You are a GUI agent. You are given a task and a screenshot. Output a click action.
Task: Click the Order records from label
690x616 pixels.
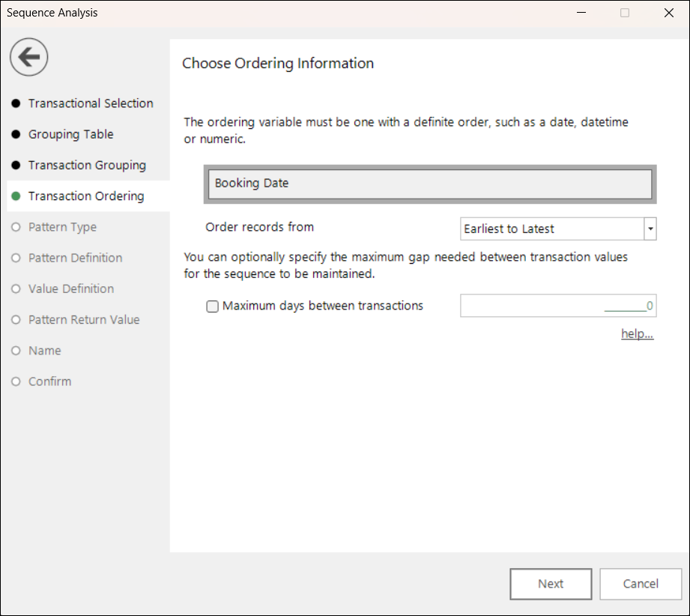(260, 227)
